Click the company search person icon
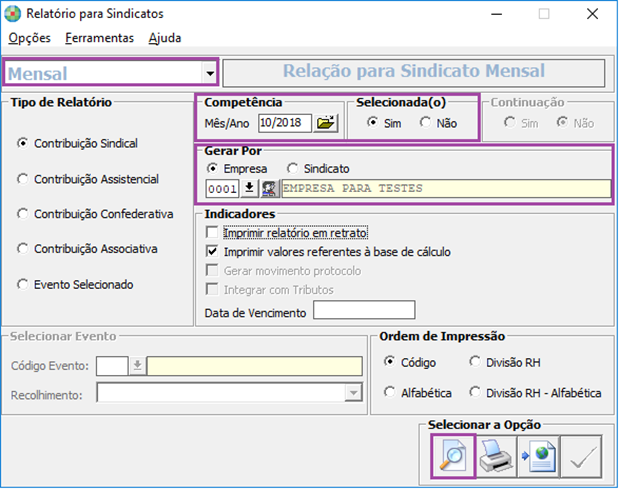 tap(270, 188)
